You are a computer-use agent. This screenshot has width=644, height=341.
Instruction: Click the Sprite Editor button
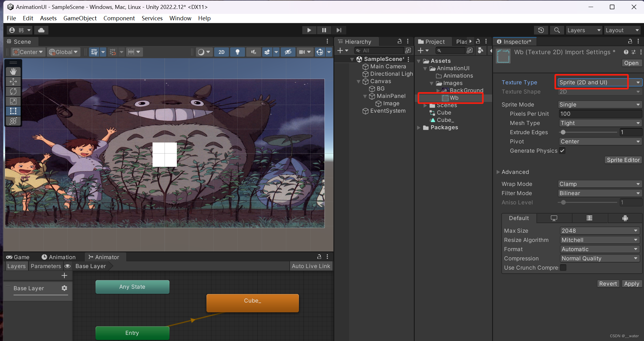pos(623,160)
